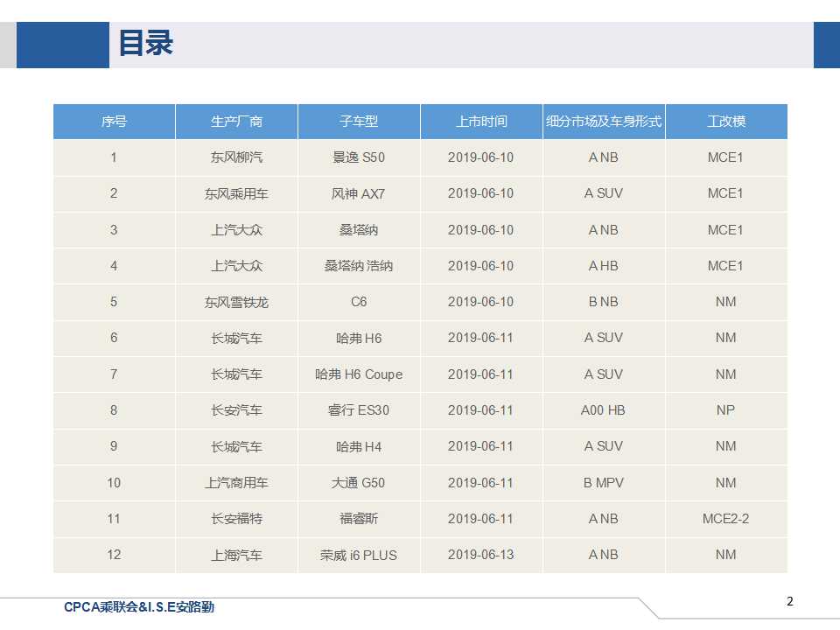Click the 目录 slide title

[x=146, y=44]
